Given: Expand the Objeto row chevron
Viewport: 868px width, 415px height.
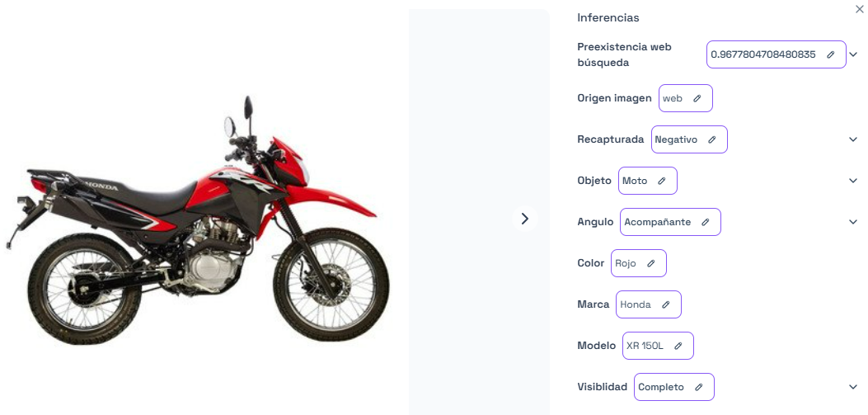Looking at the screenshot, I should [853, 181].
